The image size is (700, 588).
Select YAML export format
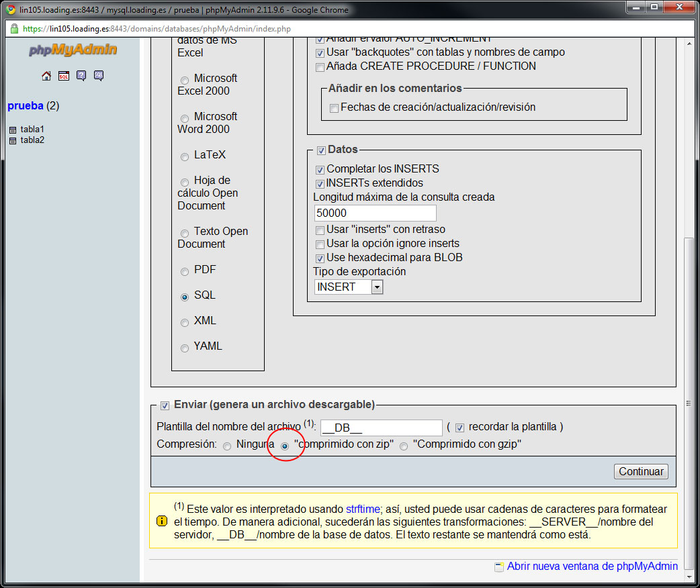click(x=184, y=348)
